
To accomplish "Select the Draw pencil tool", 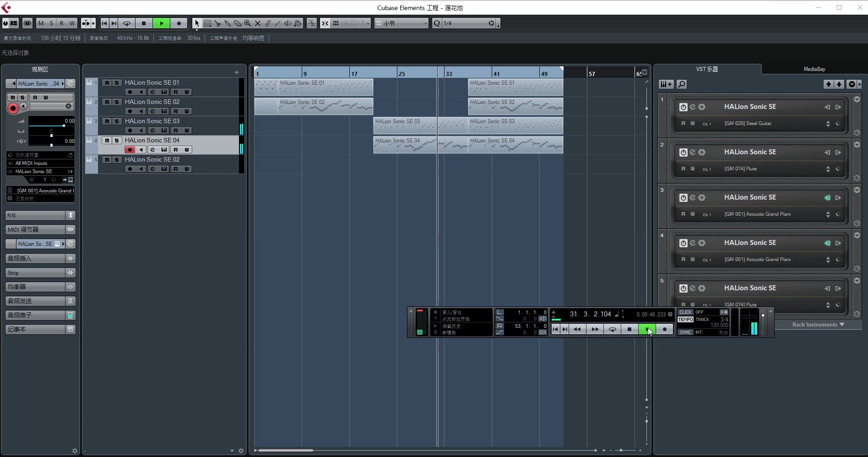I will (268, 23).
